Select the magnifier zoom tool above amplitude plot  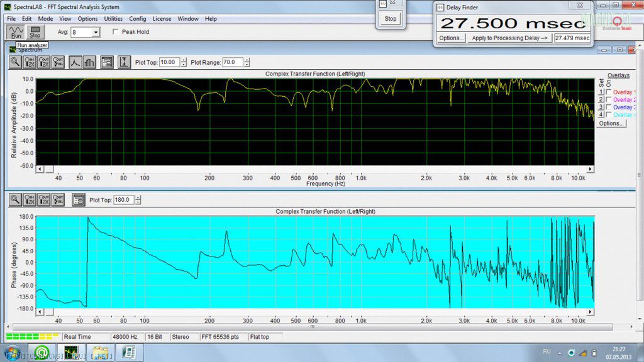15,62
